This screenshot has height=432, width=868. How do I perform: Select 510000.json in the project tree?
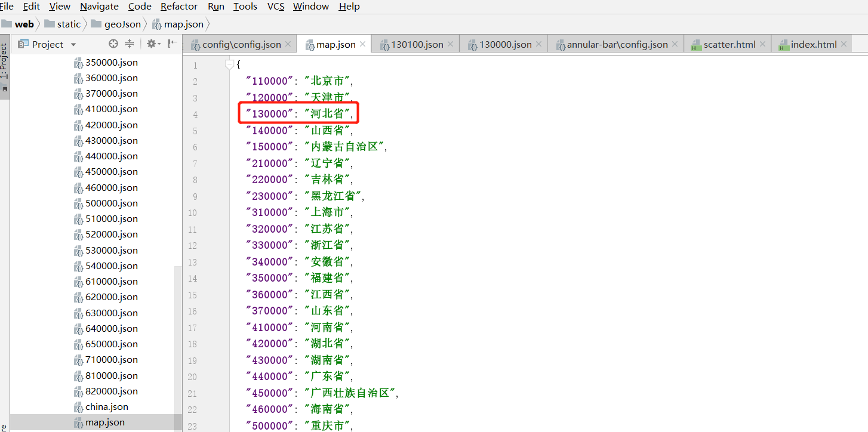(106, 219)
